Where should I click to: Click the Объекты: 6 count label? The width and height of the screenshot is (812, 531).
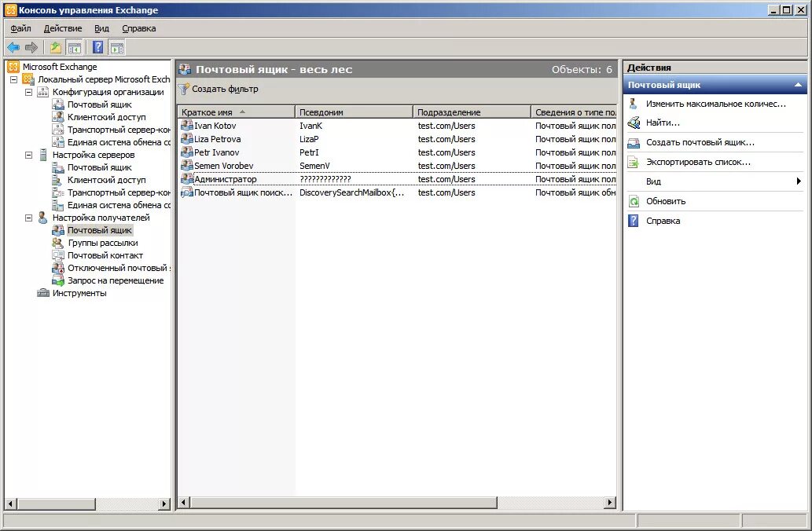[582, 69]
